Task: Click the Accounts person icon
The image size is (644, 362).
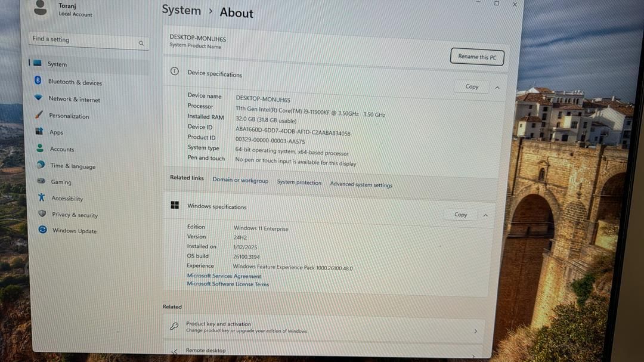Action: [40, 147]
